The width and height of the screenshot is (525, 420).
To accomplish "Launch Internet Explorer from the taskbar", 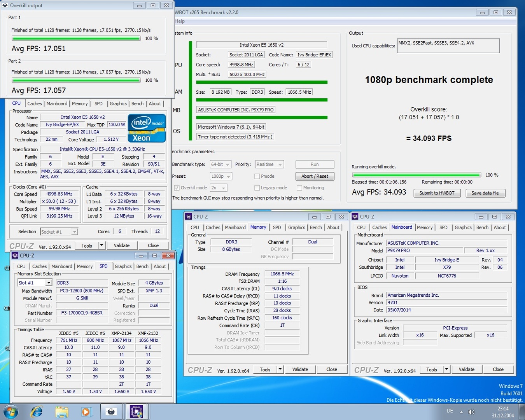I will tap(37, 412).
